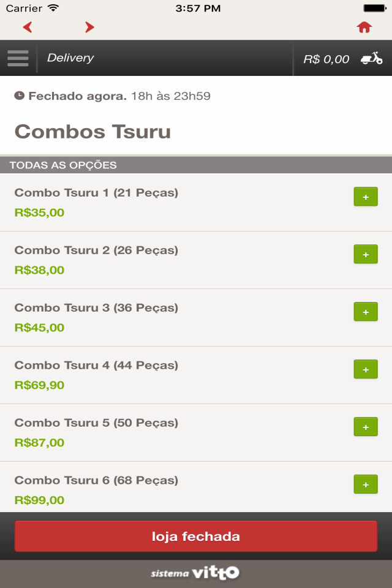Tap the red loja fechada button
The height and width of the screenshot is (588, 392).
tap(196, 537)
